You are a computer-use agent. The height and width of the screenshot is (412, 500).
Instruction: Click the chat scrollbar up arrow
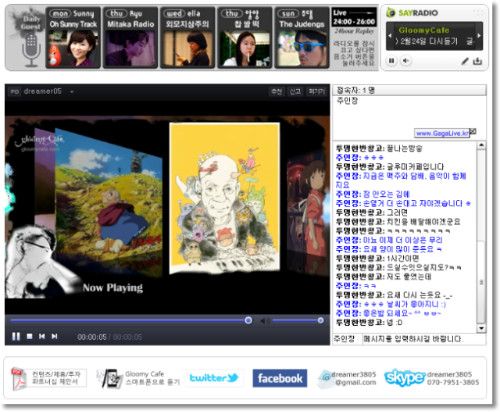[481, 145]
